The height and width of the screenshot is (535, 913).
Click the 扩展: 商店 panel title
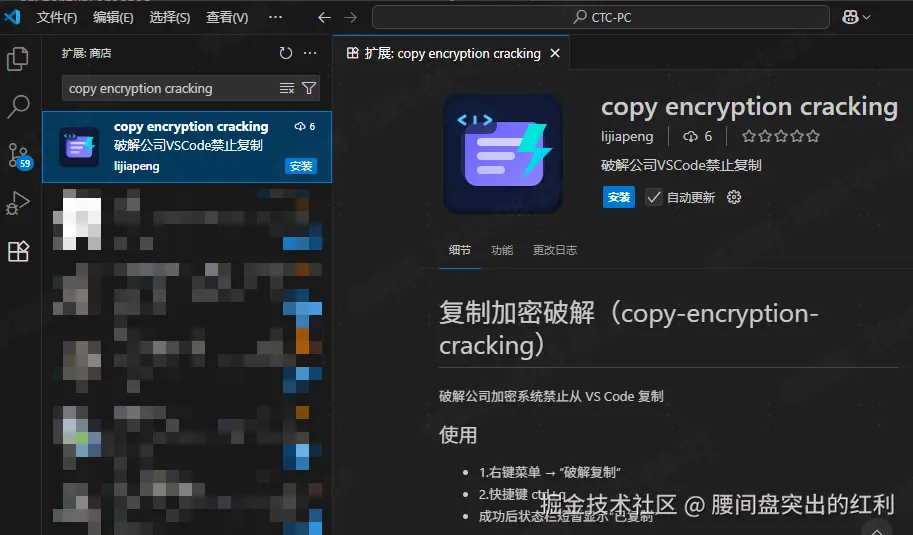point(86,53)
